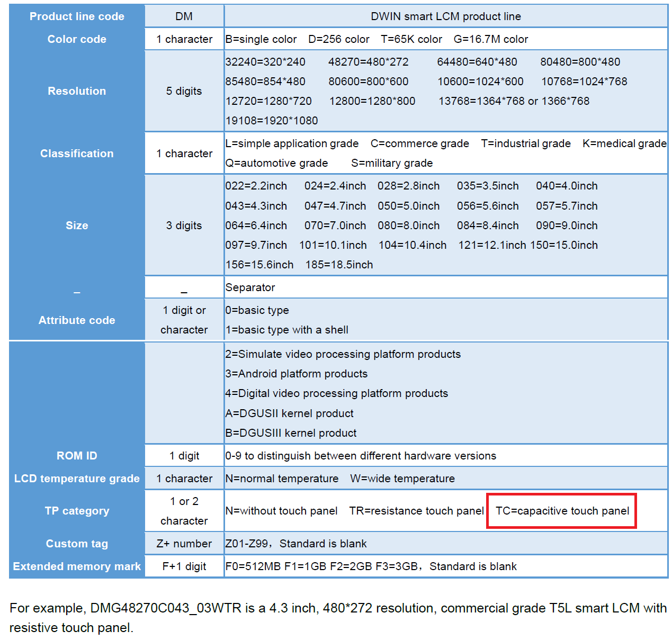The image size is (672, 640).
Task: Select 'N=without touch panel' entry
Action: (x=282, y=511)
